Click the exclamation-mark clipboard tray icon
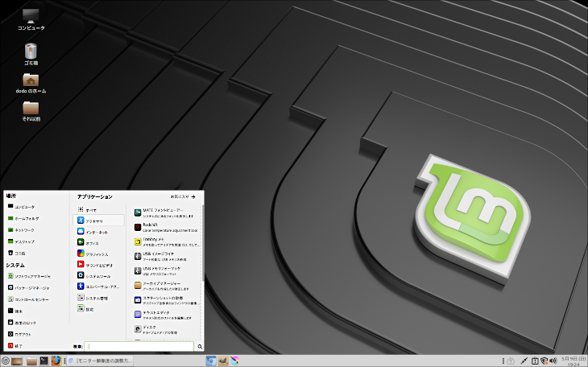The width and height of the screenshot is (588, 367). pyautogui.click(x=535, y=361)
